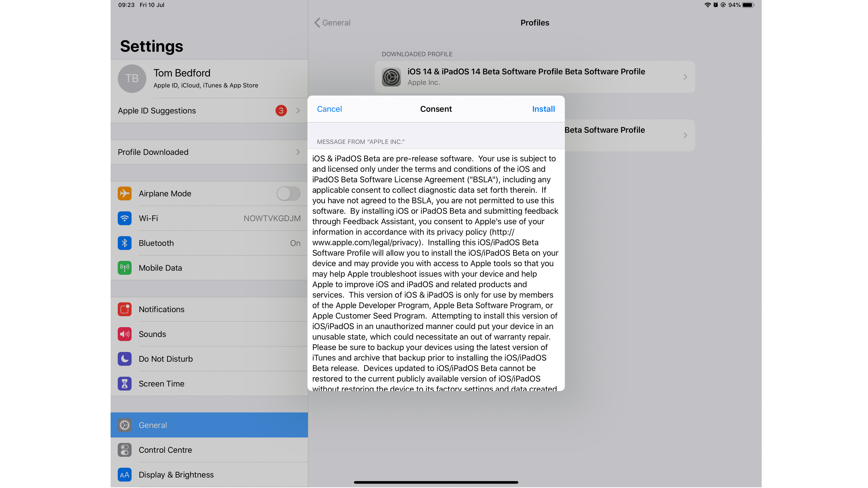
Task: Tap the Profiles page title
Action: (x=535, y=23)
